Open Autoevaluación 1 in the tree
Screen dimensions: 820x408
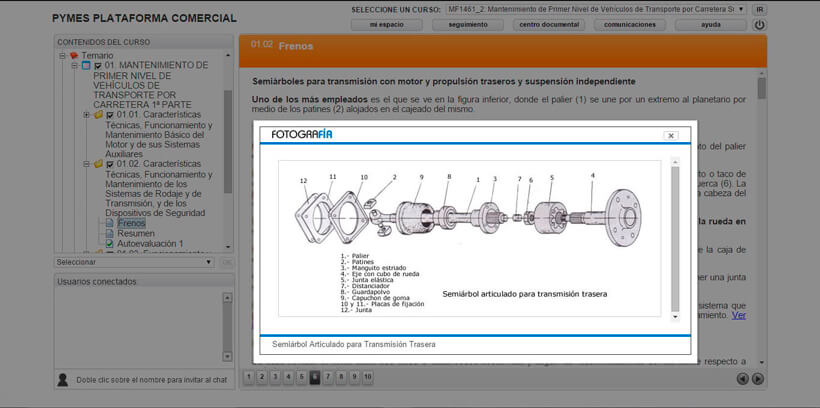point(150,243)
